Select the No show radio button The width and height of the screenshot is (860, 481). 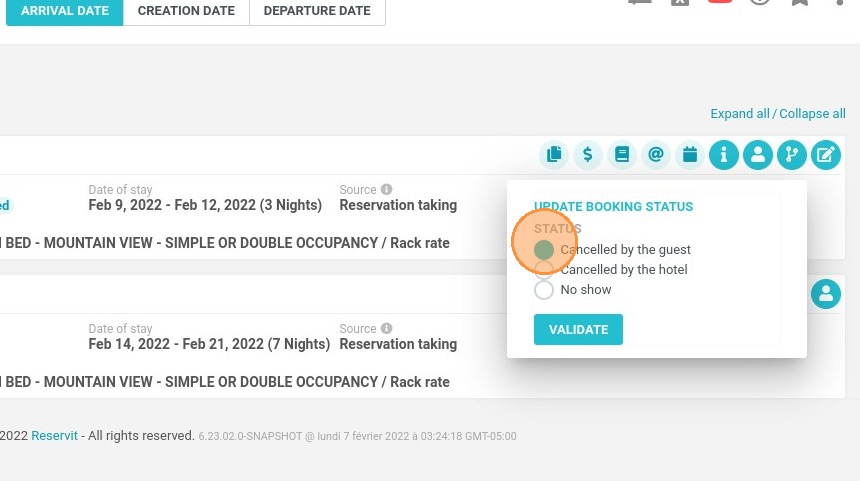544,290
